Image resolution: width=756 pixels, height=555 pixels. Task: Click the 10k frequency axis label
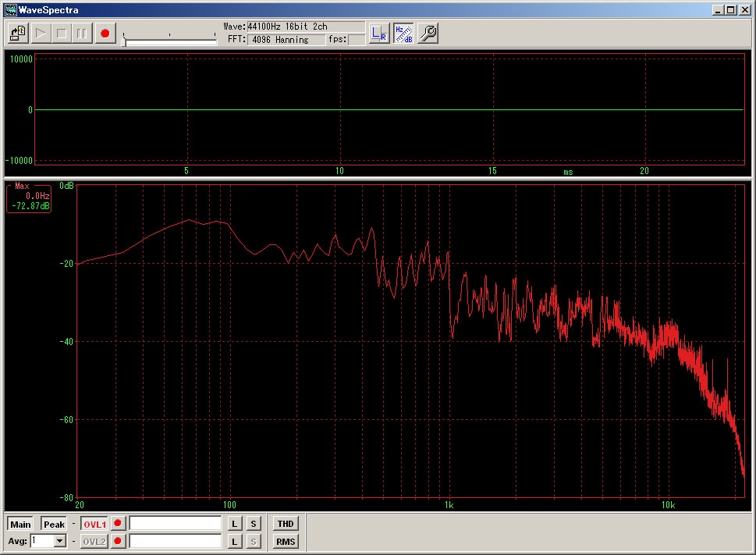tap(669, 505)
